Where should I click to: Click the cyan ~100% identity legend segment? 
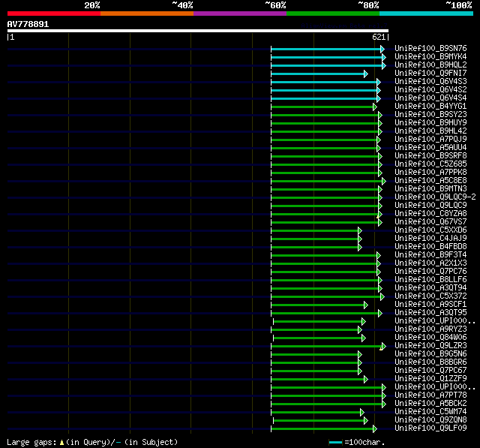tap(427, 14)
